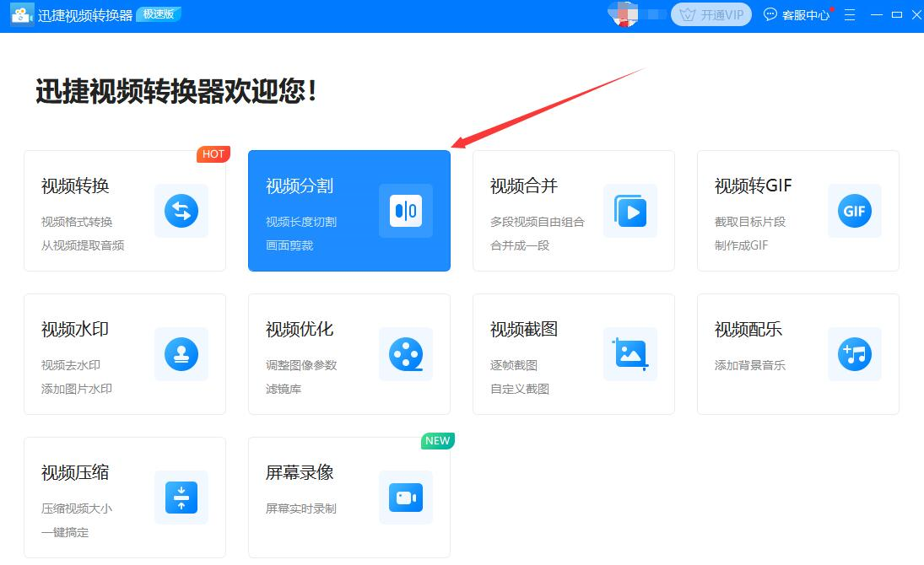Click the 合并成一段 text
The width and height of the screenshot is (924, 565).
click(520, 245)
